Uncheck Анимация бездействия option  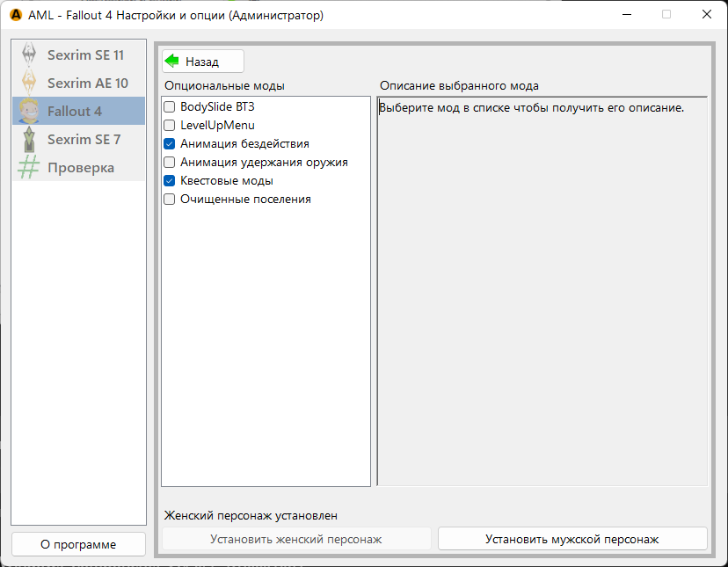click(170, 143)
